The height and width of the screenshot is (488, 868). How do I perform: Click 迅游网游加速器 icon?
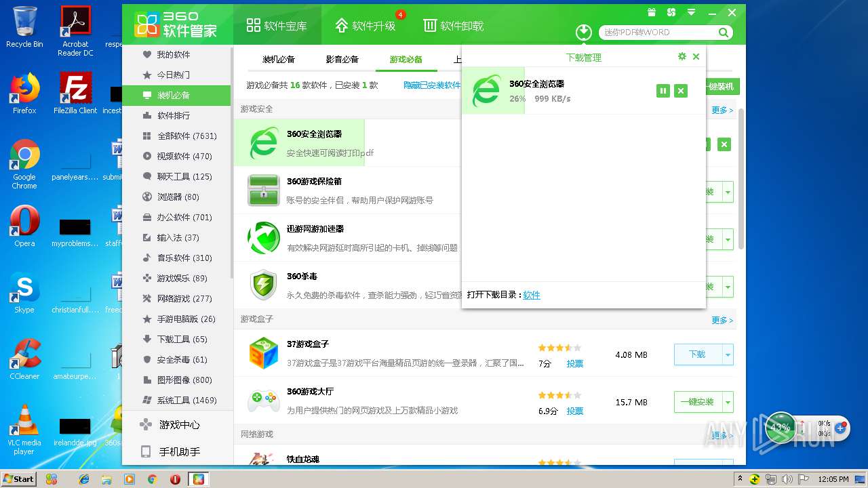(264, 238)
